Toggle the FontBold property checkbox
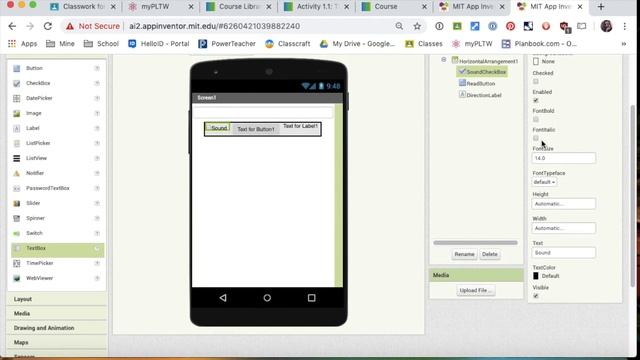Screen dimensions: 640x360 pos(536,119)
